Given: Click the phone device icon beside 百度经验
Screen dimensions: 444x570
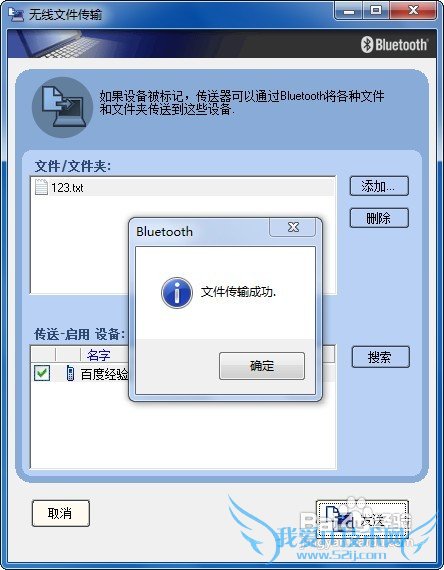Looking at the screenshot, I should (71, 373).
